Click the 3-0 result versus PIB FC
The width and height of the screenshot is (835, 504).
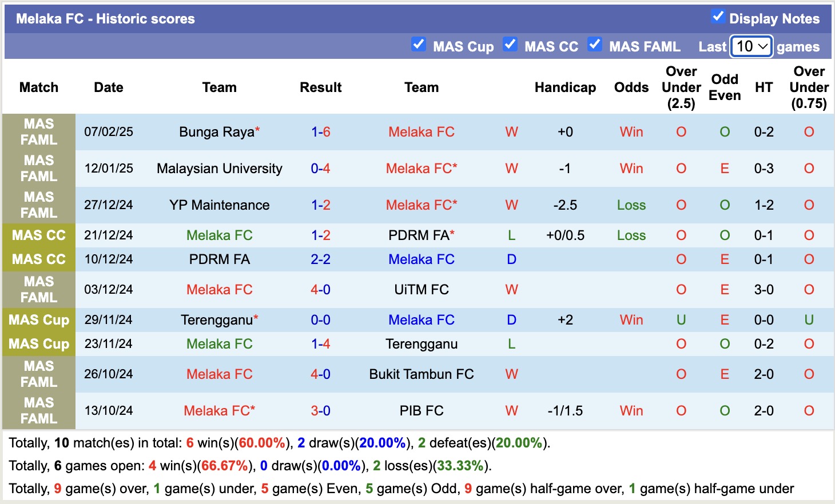click(x=321, y=411)
